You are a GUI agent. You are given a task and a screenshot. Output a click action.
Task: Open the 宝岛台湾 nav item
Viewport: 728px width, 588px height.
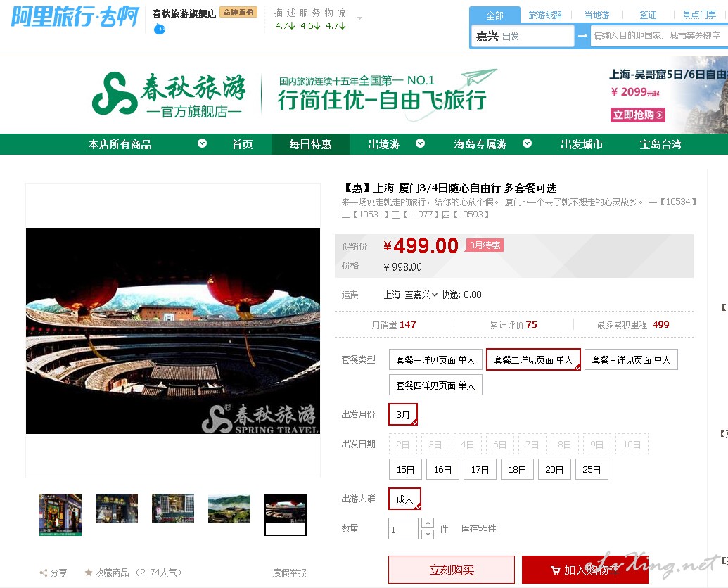click(x=660, y=144)
